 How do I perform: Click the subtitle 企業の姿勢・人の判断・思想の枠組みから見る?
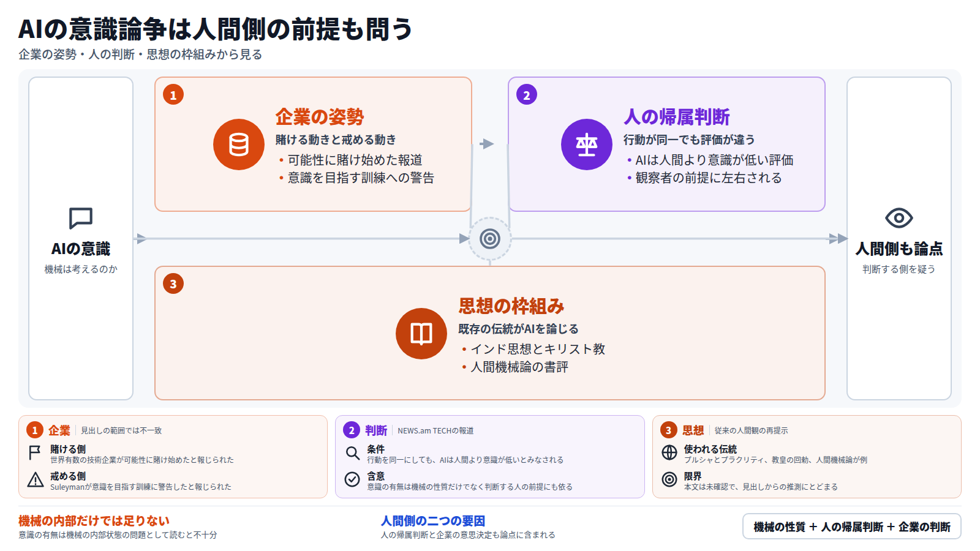pos(140,54)
